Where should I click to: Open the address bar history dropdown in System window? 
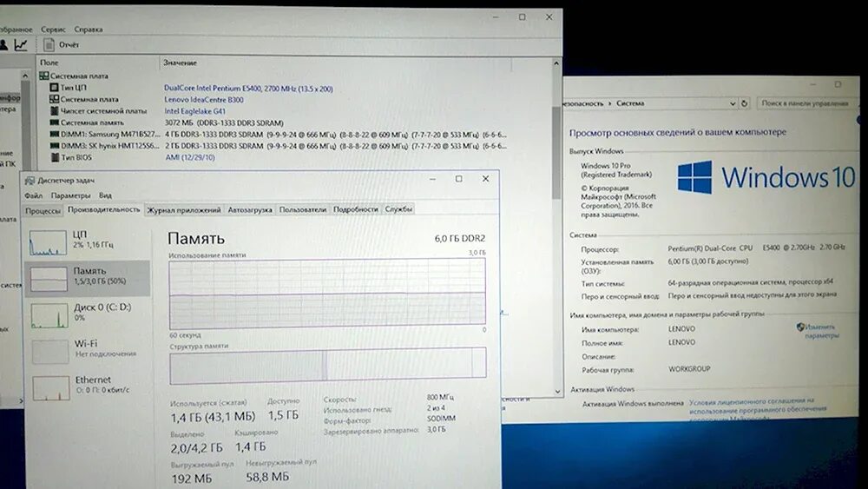[733, 103]
